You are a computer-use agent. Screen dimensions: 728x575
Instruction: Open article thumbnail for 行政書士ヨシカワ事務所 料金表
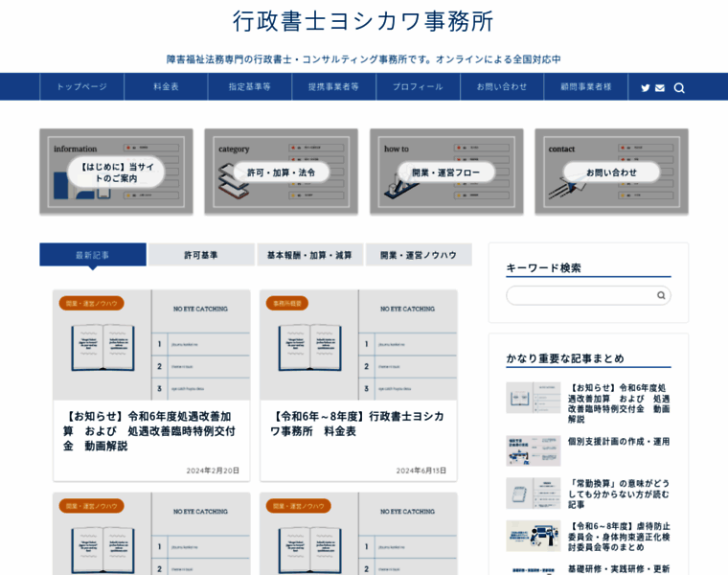[358, 345]
